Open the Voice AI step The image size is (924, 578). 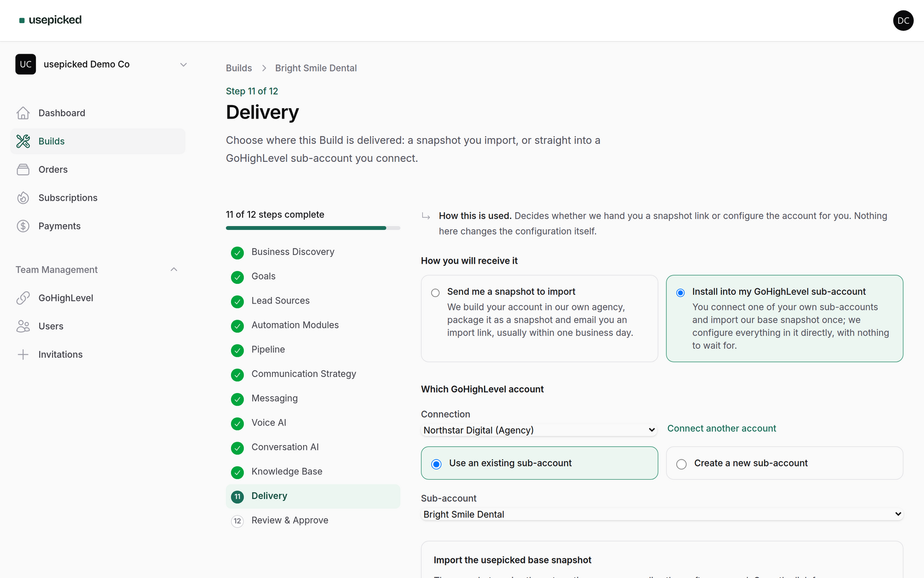click(313, 423)
